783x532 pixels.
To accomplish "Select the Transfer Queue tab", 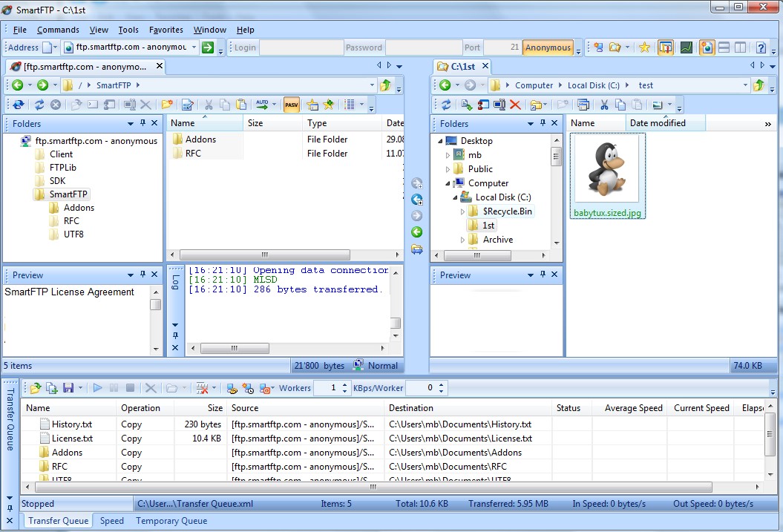I will (58, 521).
